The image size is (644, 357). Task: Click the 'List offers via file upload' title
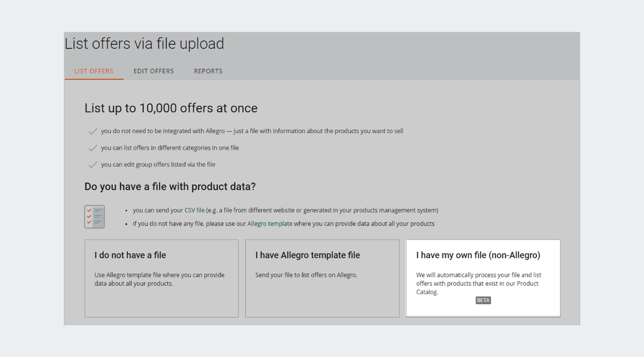pyautogui.click(x=144, y=44)
